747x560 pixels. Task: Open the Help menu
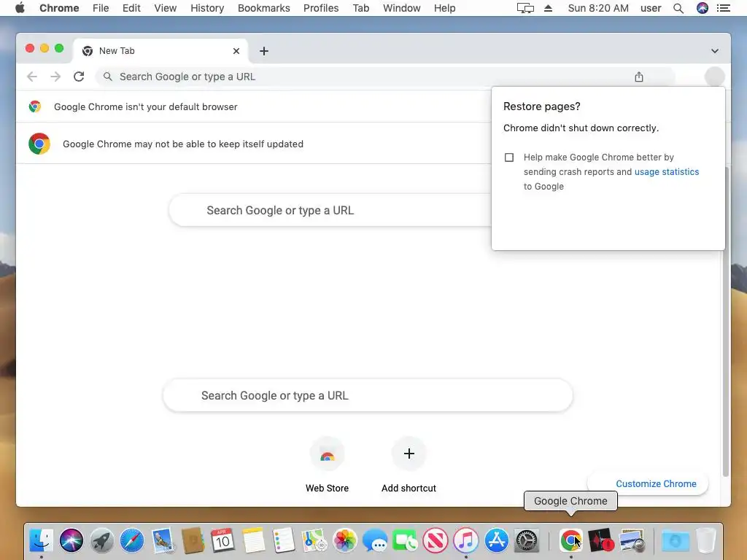tap(444, 8)
